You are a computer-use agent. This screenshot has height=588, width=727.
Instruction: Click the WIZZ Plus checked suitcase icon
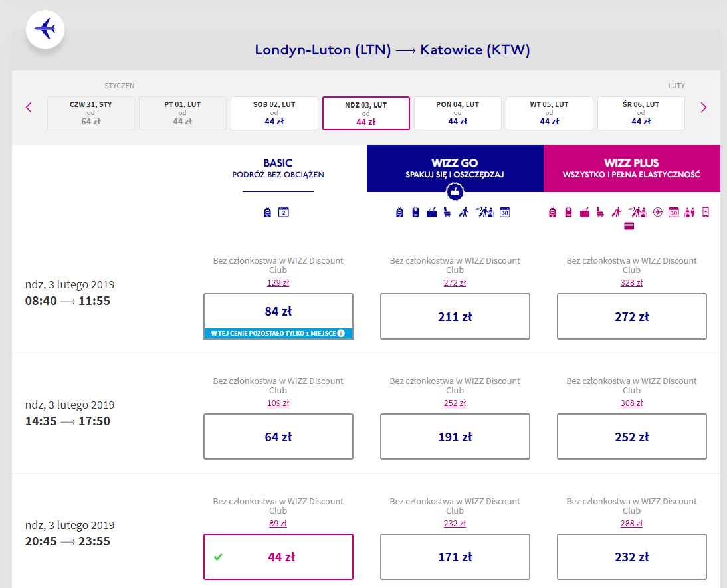pyautogui.click(x=585, y=213)
